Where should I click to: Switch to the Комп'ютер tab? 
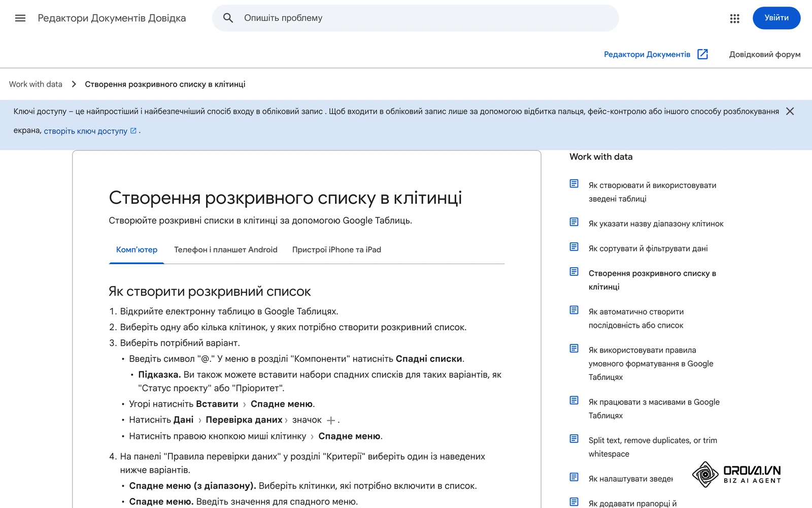tap(137, 250)
